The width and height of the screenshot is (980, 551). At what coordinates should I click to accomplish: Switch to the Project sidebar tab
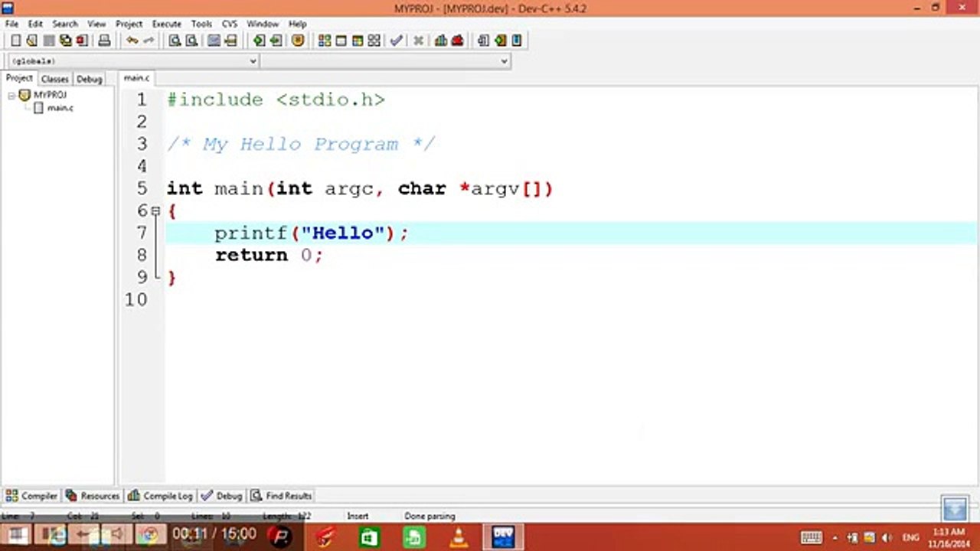[19, 78]
